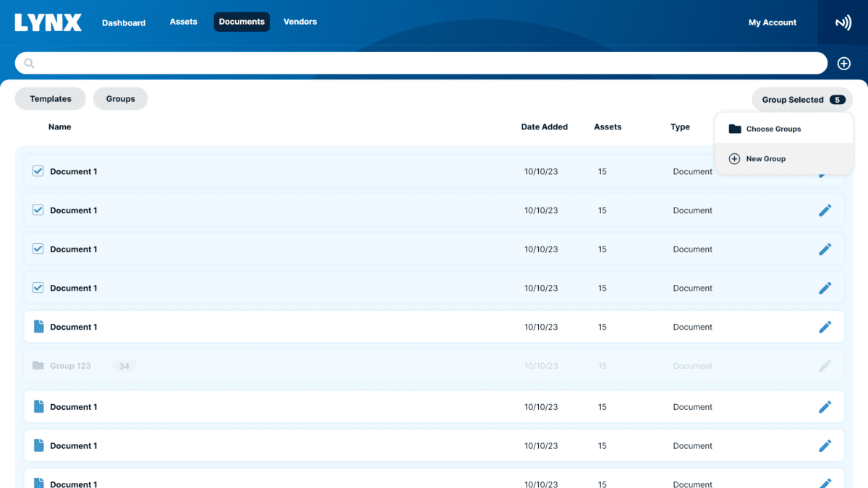Select New Group from the dropdown
Screen dimensions: 868x488
(765, 159)
